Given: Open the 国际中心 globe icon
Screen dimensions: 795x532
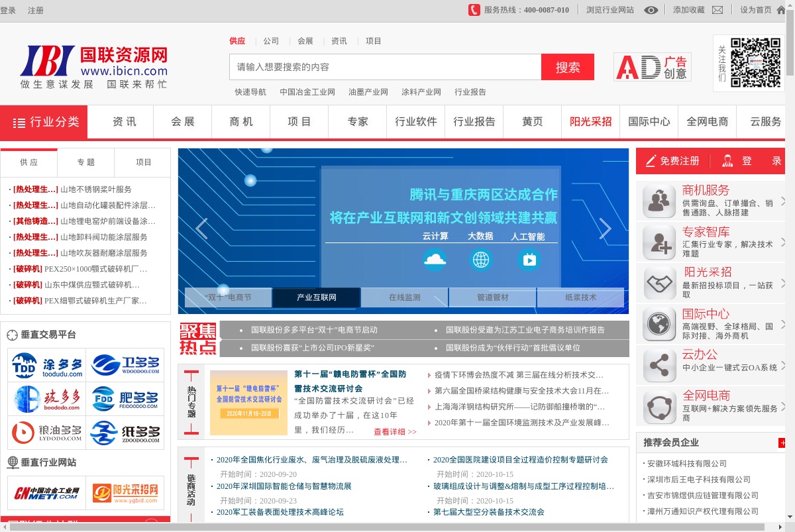Looking at the screenshot, I should [x=659, y=324].
